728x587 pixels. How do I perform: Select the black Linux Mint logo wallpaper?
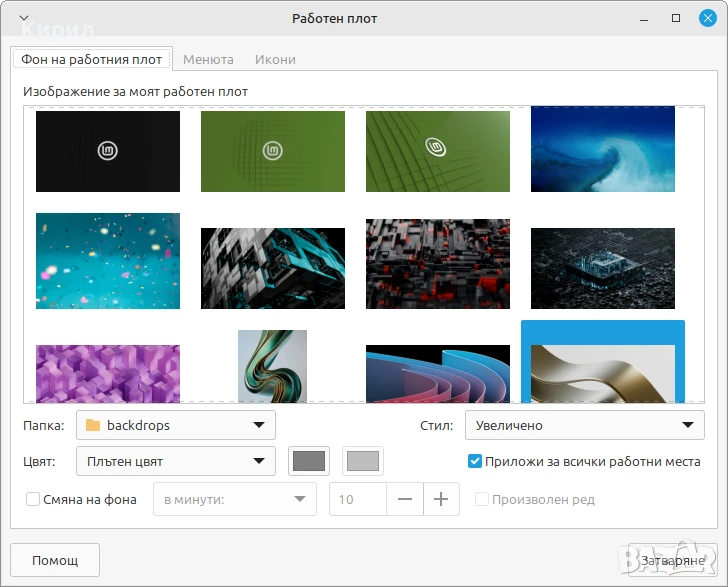108,151
